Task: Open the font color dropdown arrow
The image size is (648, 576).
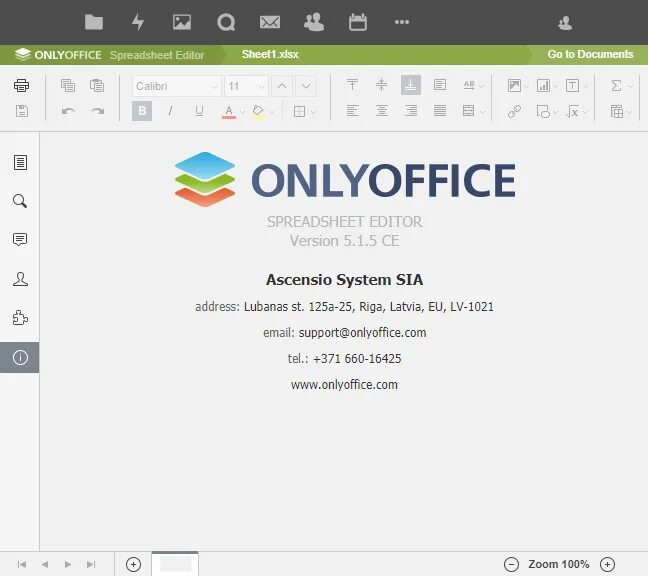Action: 243,112
